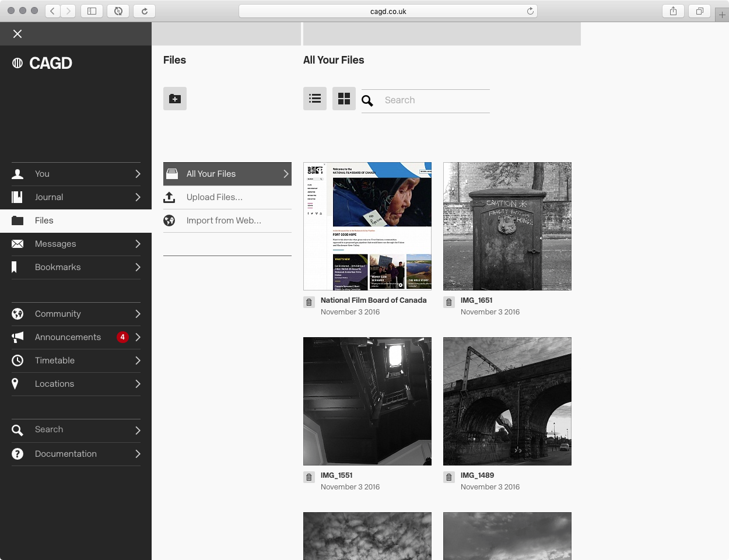Click National Film Board of Canada title
Viewport: 729px width, 560px height.
click(373, 300)
